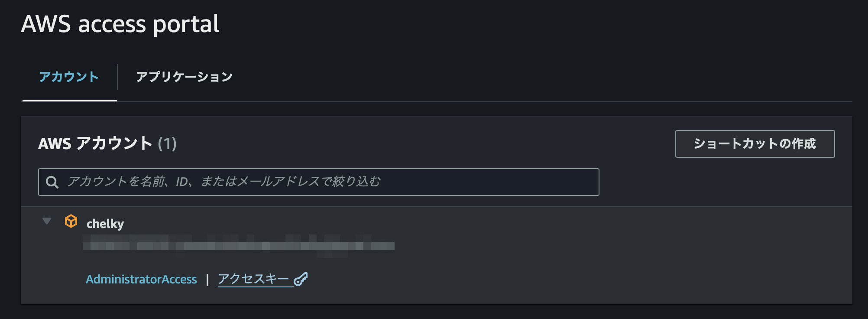Click the magnifying glass in the search field
Image resolution: width=868 pixels, height=319 pixels.
coord(52,182)
